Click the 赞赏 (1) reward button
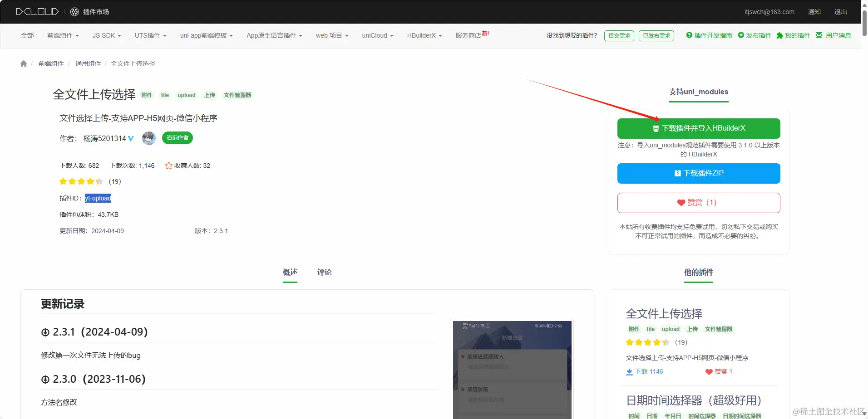Screen dimensions: 868x419 (699, 203)
